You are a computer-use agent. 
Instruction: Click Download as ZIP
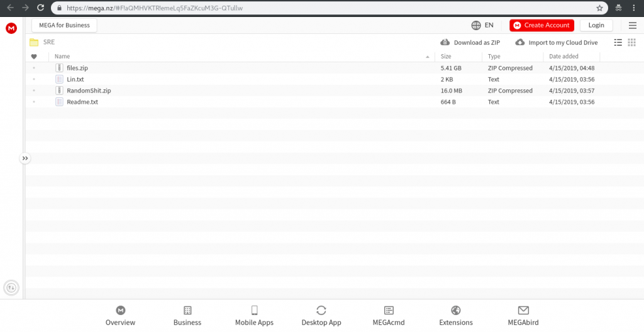click(x=470, y=42)
